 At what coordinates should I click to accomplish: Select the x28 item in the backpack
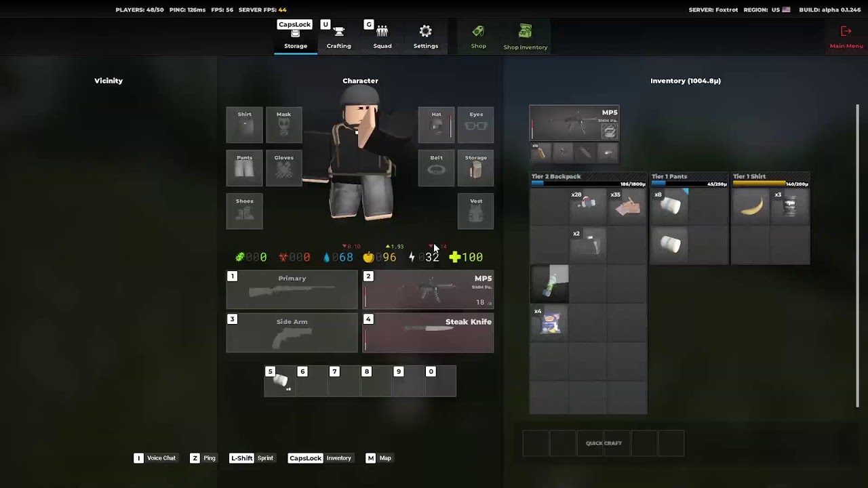tap(588, 206)
